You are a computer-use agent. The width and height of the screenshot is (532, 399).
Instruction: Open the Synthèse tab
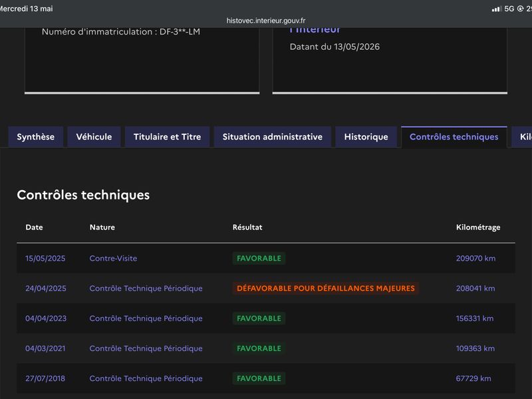point(36,137)
